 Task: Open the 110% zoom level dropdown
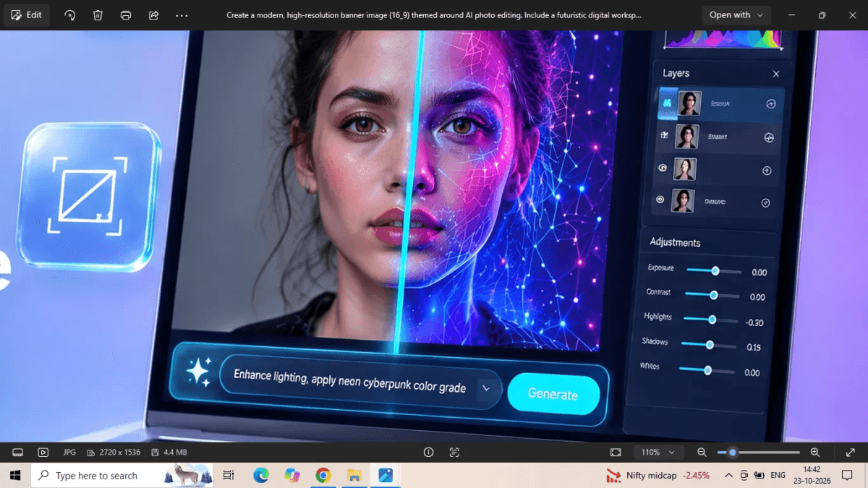tap(658, 453)
